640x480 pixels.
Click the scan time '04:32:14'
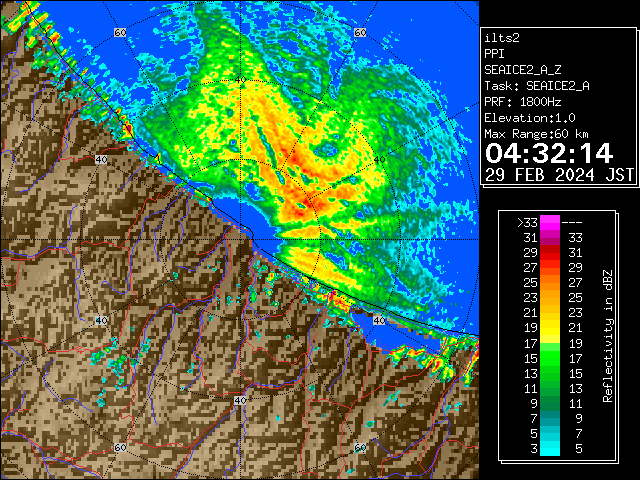[x=549, y=153]
